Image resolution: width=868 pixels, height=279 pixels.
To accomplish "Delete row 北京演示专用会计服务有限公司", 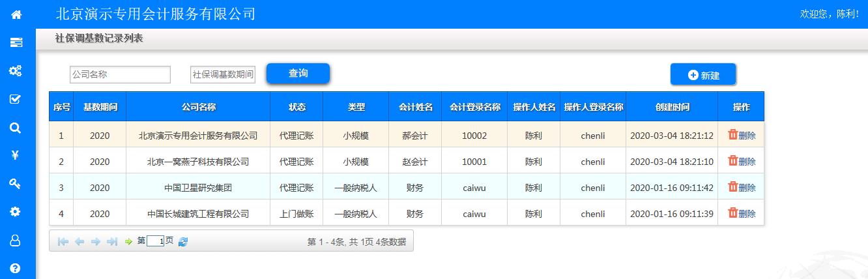I will [x=742, y=136].
